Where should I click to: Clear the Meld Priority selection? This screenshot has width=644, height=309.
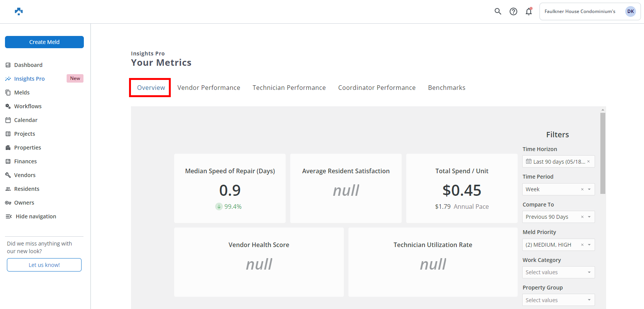[582, 245]
